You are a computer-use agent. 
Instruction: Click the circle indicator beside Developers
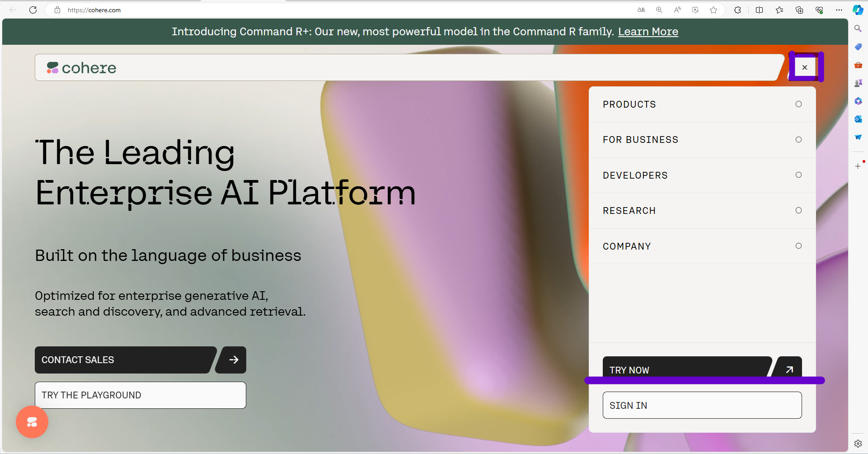click(798, 175)
